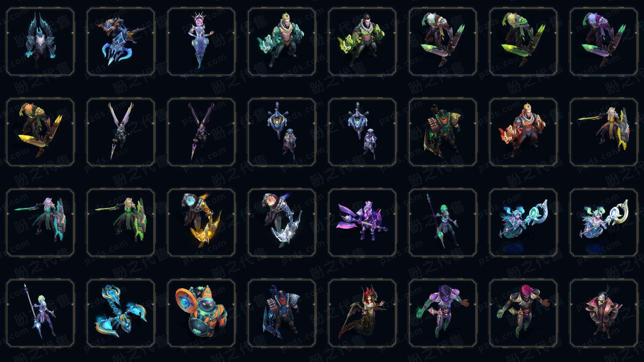Select the dark winged creature with teal spikes
This screenshot has height=362, width=644.
click(x=40, y=42)
